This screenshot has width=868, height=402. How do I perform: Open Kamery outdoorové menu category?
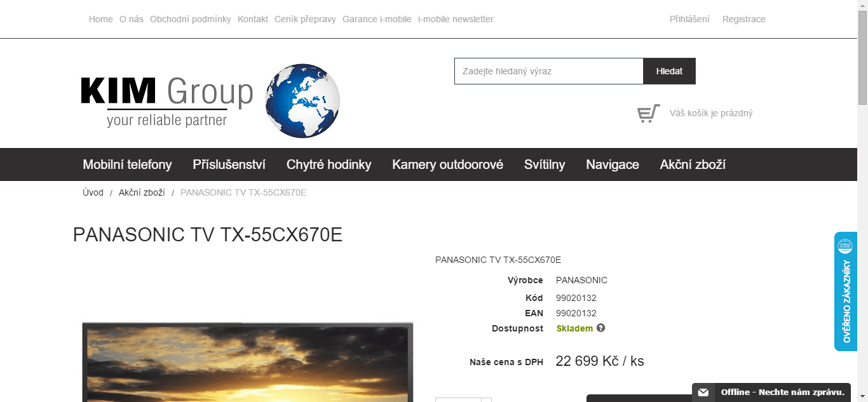click(448, 164)
